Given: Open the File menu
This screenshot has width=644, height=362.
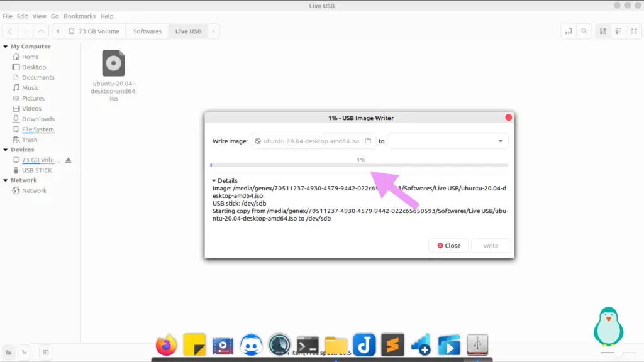Looking at the screenshot, I should [x=8, y=16].
